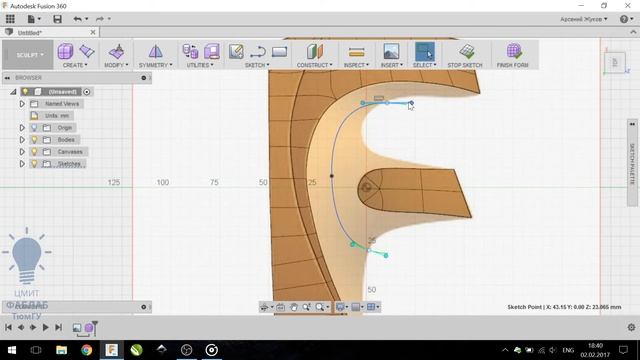Collapse the Browser panel arrows
This screenshot has width=640, height=360.
click(7, 78)
